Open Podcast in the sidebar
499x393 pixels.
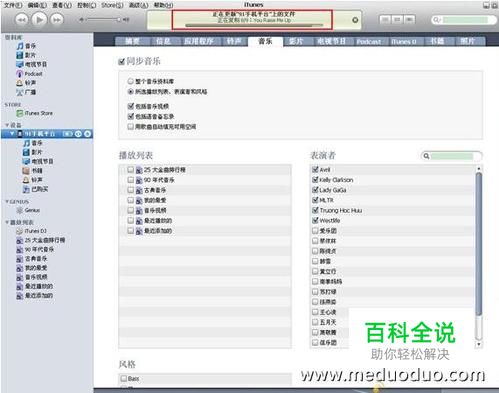29,73
